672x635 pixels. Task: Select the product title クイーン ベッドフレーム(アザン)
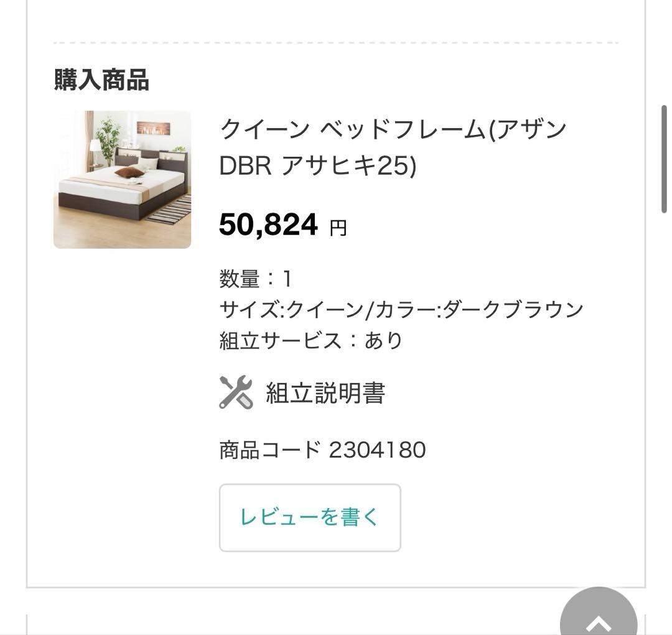click(392, 127)
